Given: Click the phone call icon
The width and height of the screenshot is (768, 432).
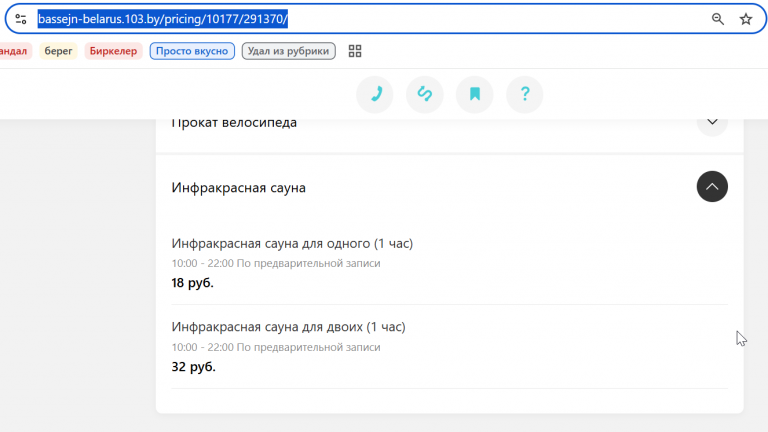Looking at the screenshot, I should 375,94.
